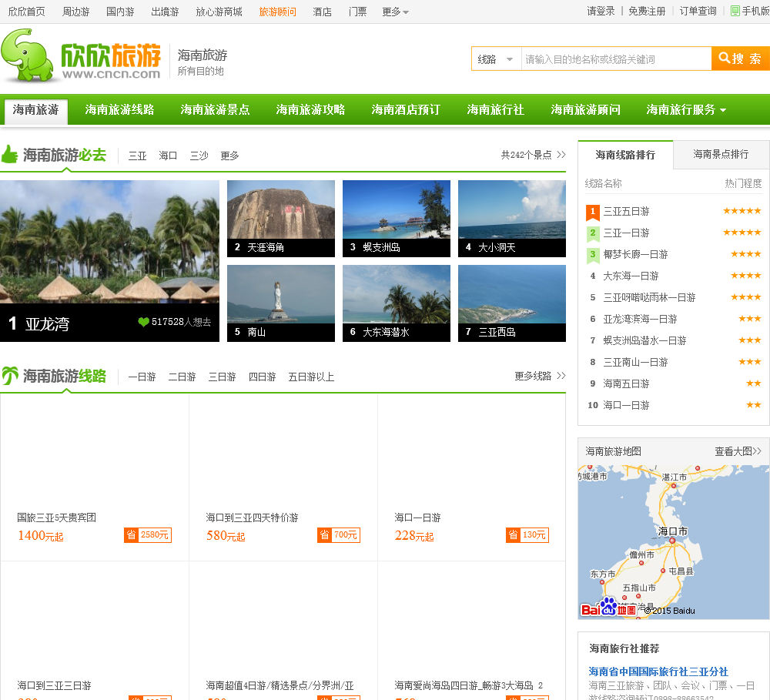
Task: Click 免费注册 register link
Action: pyautogui.click(x=647, y=12)
